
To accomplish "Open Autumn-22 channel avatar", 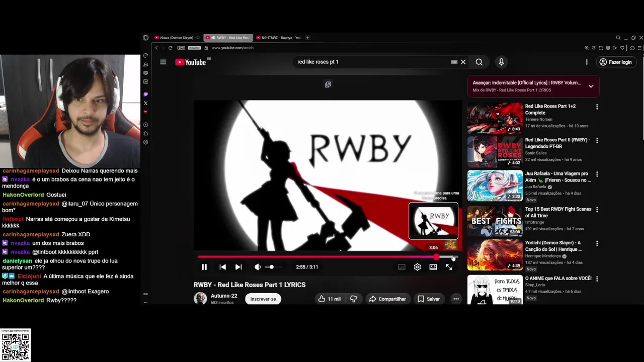I will coord(200,298).
